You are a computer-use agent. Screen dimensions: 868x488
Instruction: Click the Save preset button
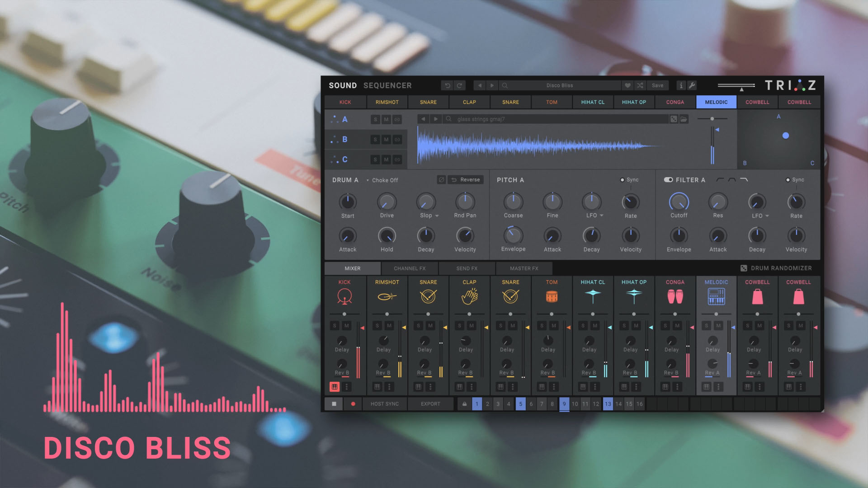657,85
